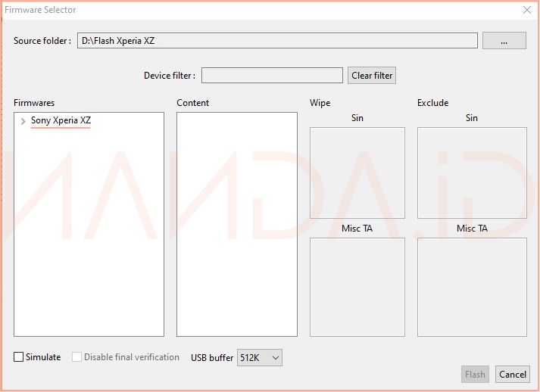Click the Source folder label
Viewport: 540px width, 392px height.
pos(42,41)
